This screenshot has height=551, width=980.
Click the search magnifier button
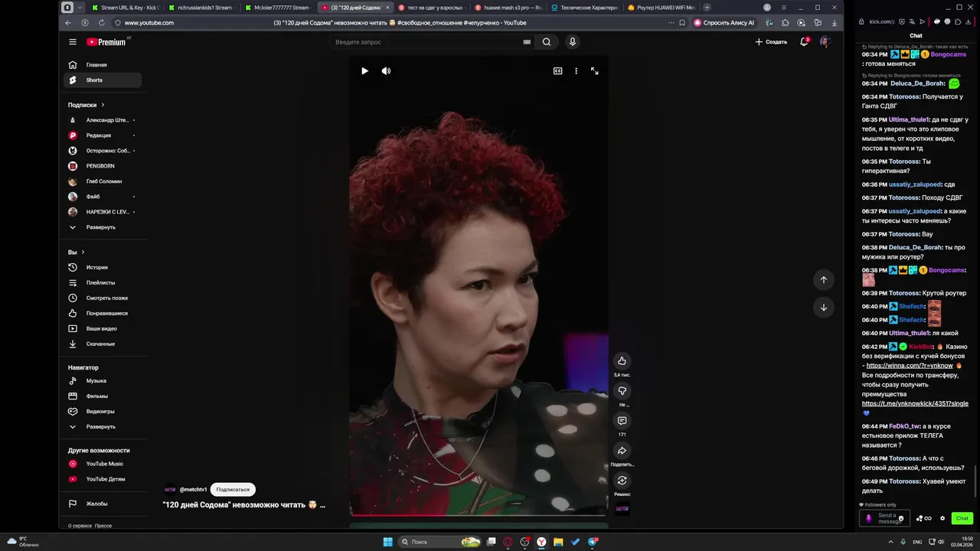click(x=547, y=42)
